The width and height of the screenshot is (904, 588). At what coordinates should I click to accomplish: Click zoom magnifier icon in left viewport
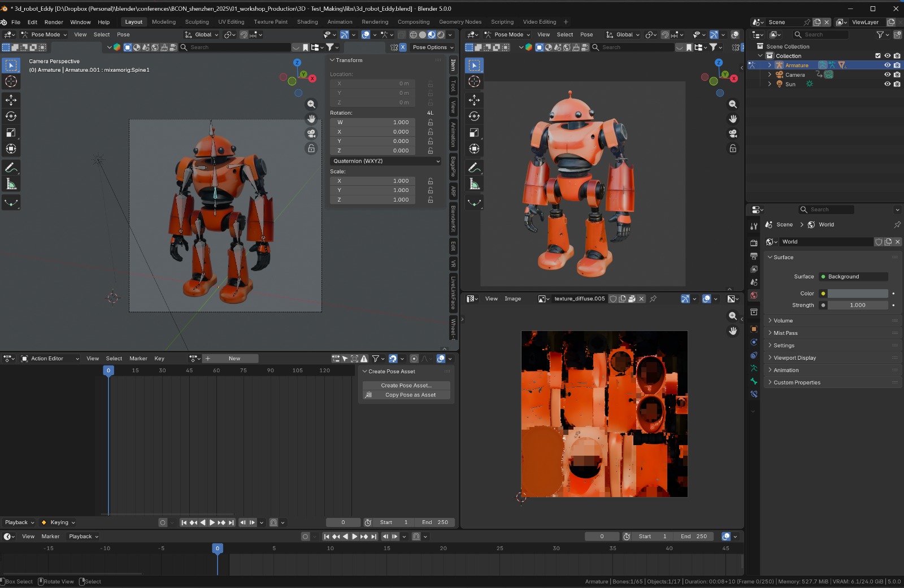coord(311,104)
